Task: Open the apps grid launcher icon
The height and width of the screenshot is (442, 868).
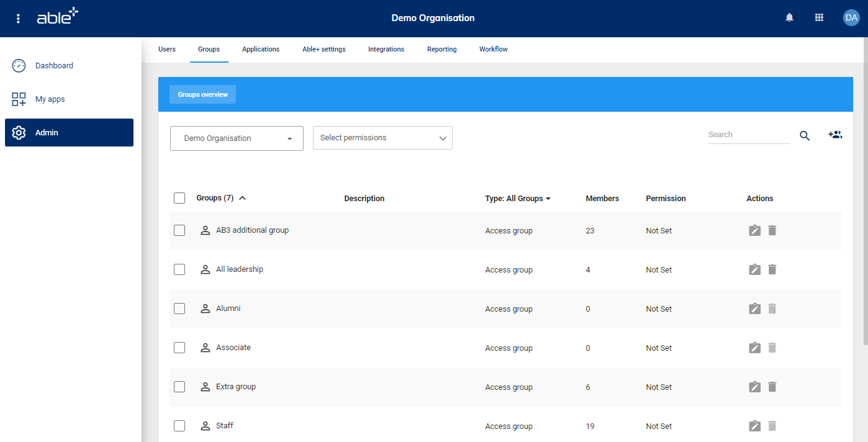Action: pos(819,18)
